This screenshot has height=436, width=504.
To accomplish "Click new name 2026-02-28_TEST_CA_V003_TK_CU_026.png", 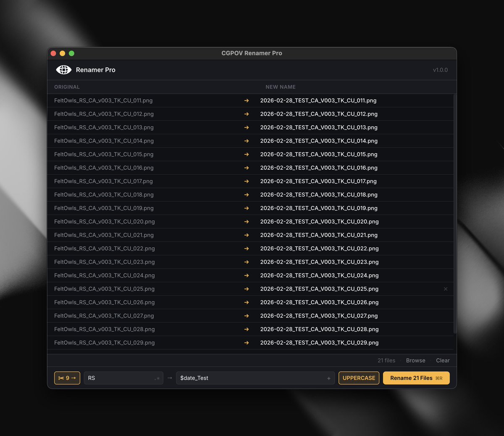I will pyautogui.click(x=319, y=302).
